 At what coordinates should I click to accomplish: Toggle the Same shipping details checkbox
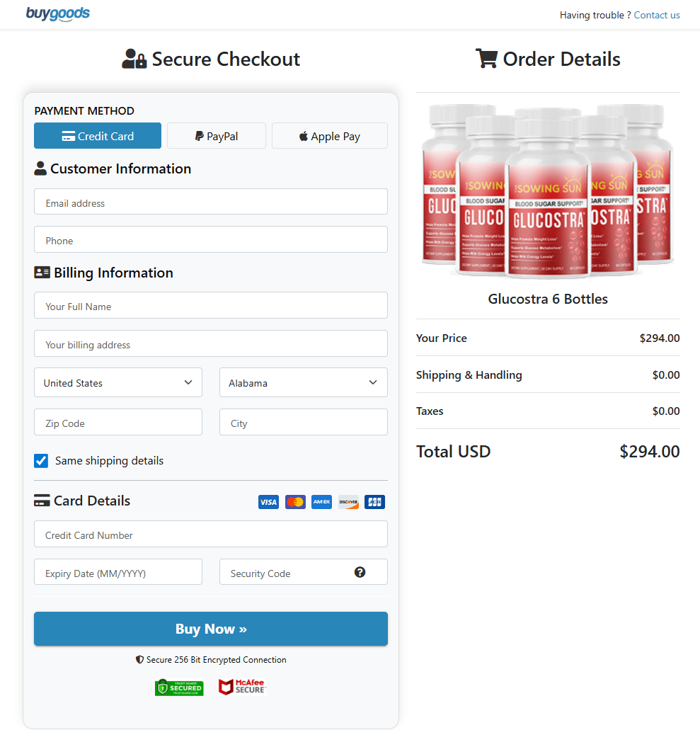41,460
